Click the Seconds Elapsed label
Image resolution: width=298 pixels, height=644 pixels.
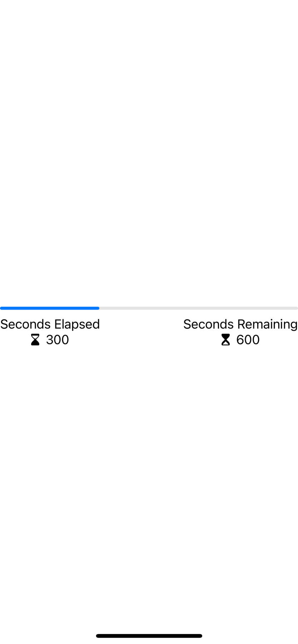pos(50,324)
